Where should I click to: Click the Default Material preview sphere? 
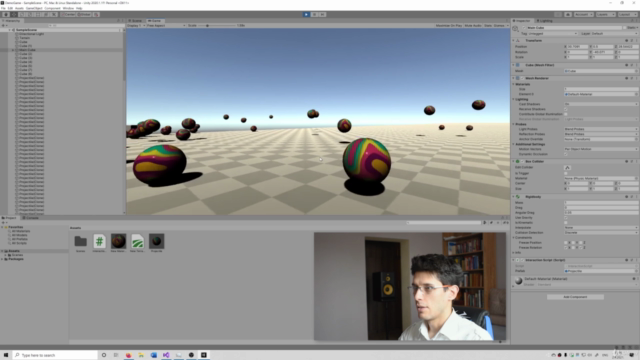click(x=518, y=281)
